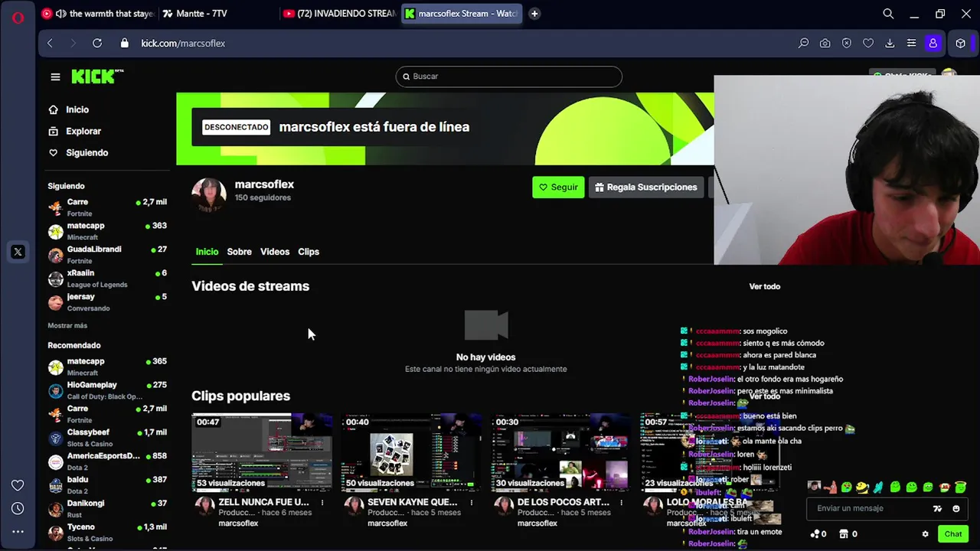The image size is (980, 551).
Task: Switch to the Sobre tab
Action: point(239,252)
